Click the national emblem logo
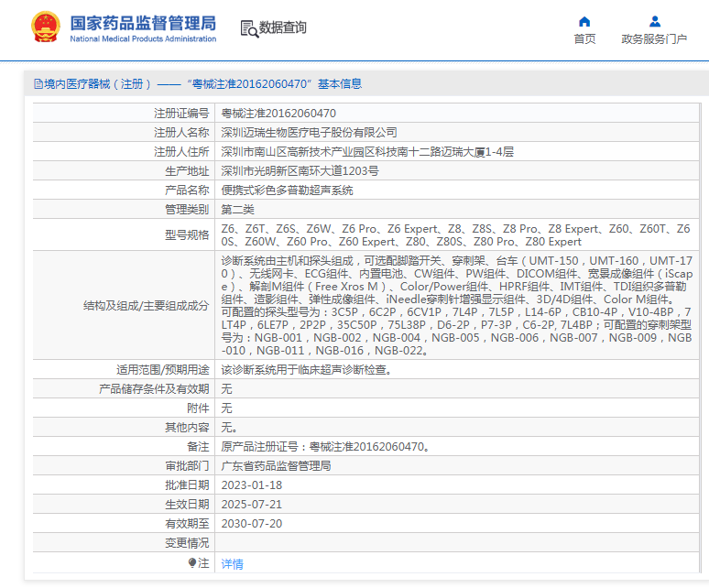Viewport: 709px width, 588px height. (43, 28)
